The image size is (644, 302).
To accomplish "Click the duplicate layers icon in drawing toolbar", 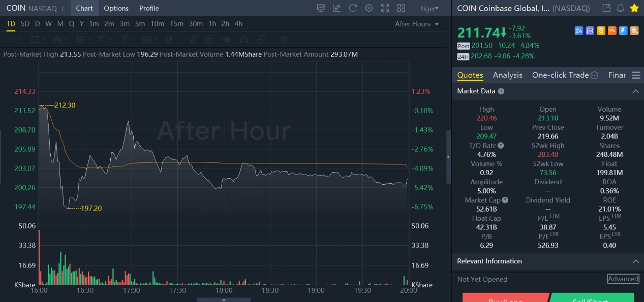I will (x=261, y=39).
